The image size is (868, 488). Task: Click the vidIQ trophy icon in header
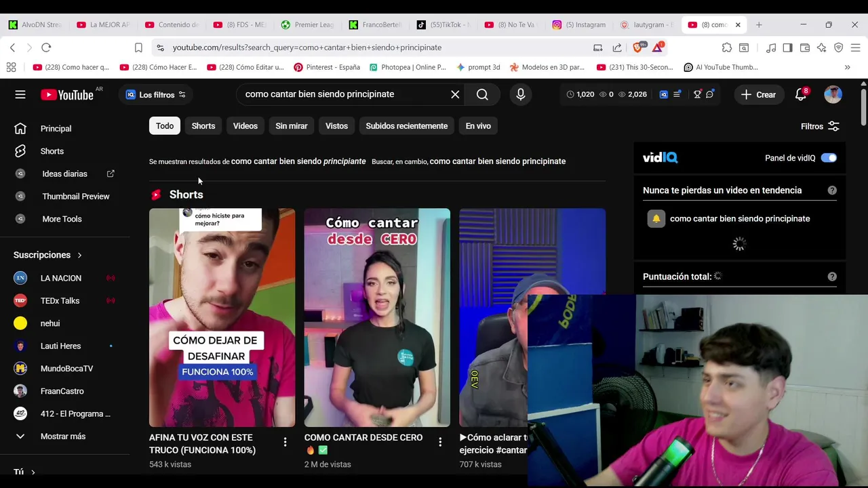click(697, 94)
